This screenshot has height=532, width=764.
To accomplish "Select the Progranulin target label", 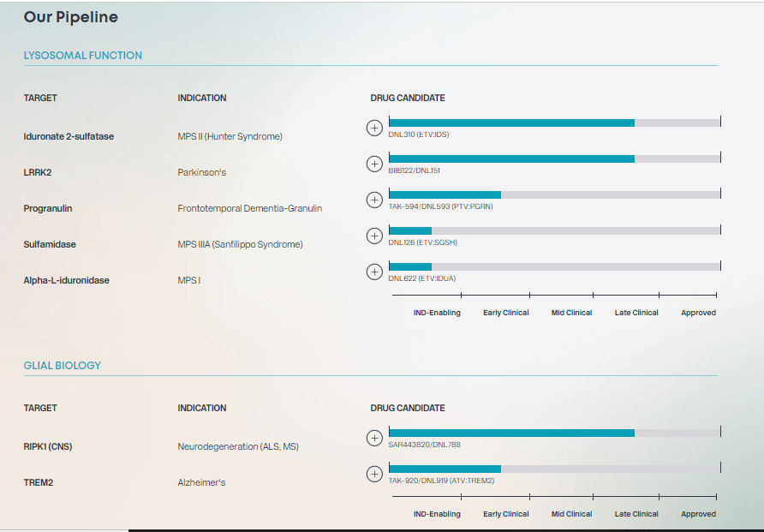I will point(48,208).
